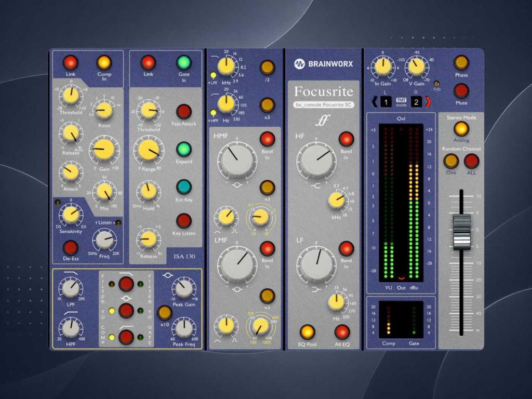Viewport: 532px width, 399px height.
Task: Click Random Channel ALL button
Action: 471,161
